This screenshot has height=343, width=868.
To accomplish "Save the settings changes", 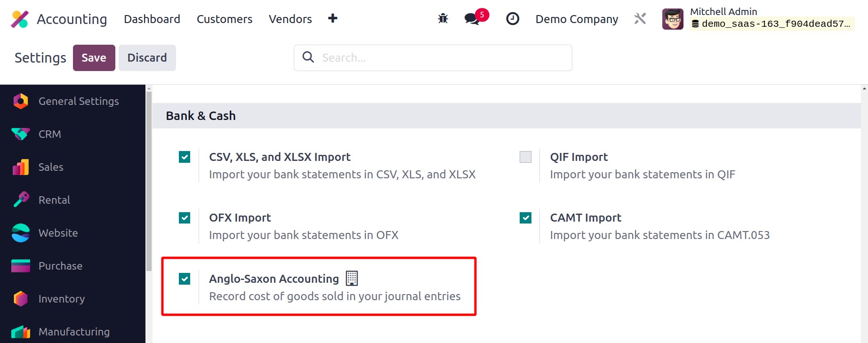I will tap(94, 58).
